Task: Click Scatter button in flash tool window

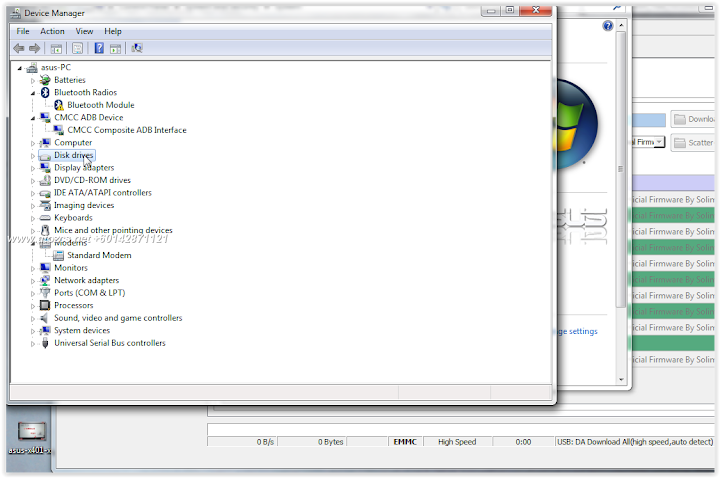Action: pyautogui.click(x=693, y=143)
